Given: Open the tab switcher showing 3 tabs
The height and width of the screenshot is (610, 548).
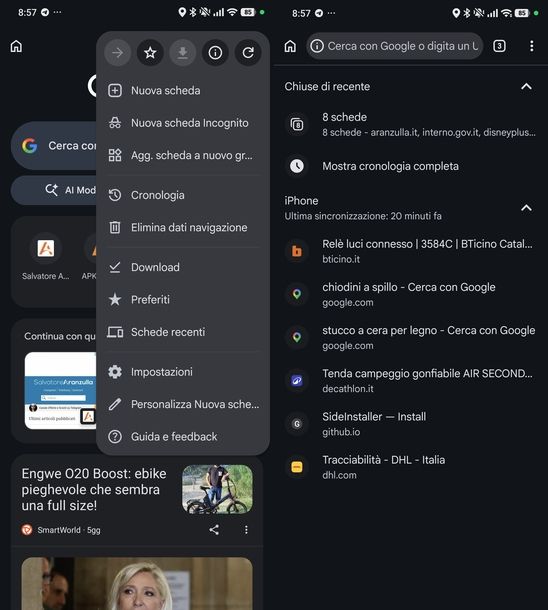Looking at the screenshot, I should click(x=499, y=46).
